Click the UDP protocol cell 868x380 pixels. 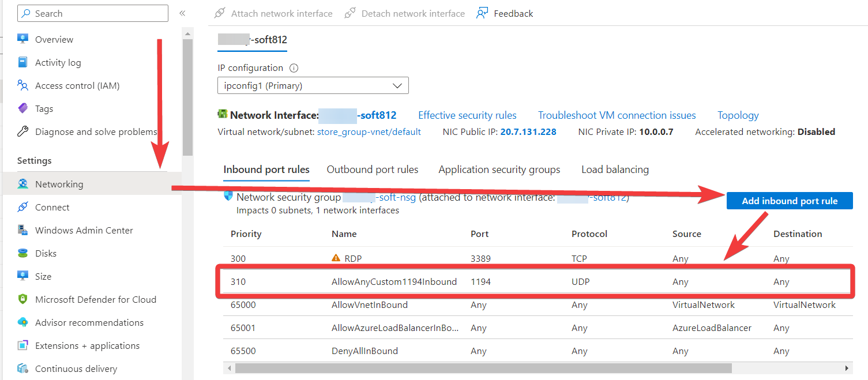point(580,282)
